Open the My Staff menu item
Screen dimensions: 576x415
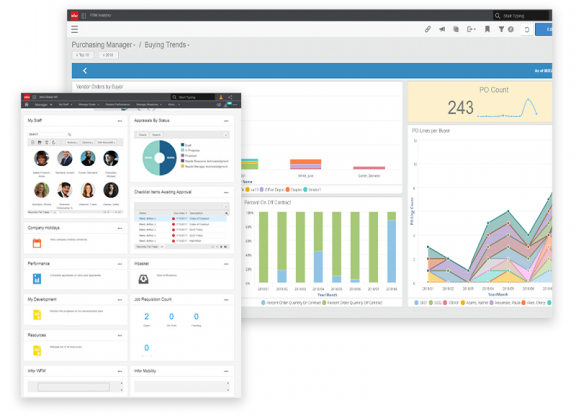[65, 105]
